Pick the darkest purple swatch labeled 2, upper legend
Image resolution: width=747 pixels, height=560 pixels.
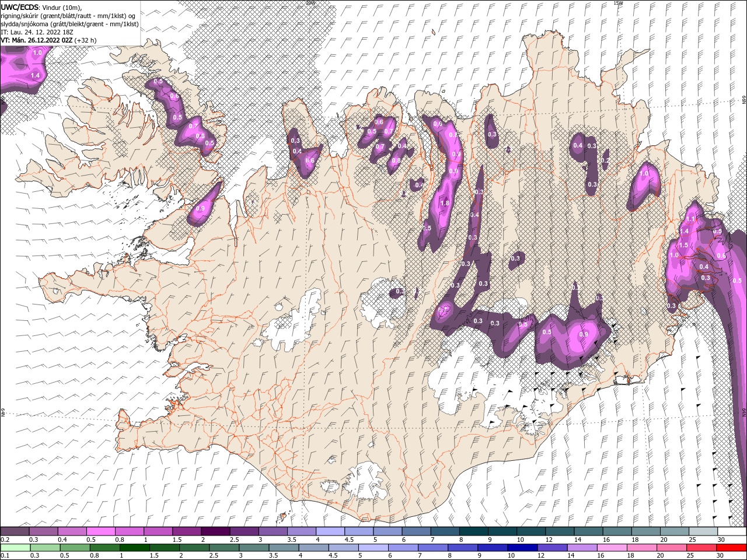[215, 531]
